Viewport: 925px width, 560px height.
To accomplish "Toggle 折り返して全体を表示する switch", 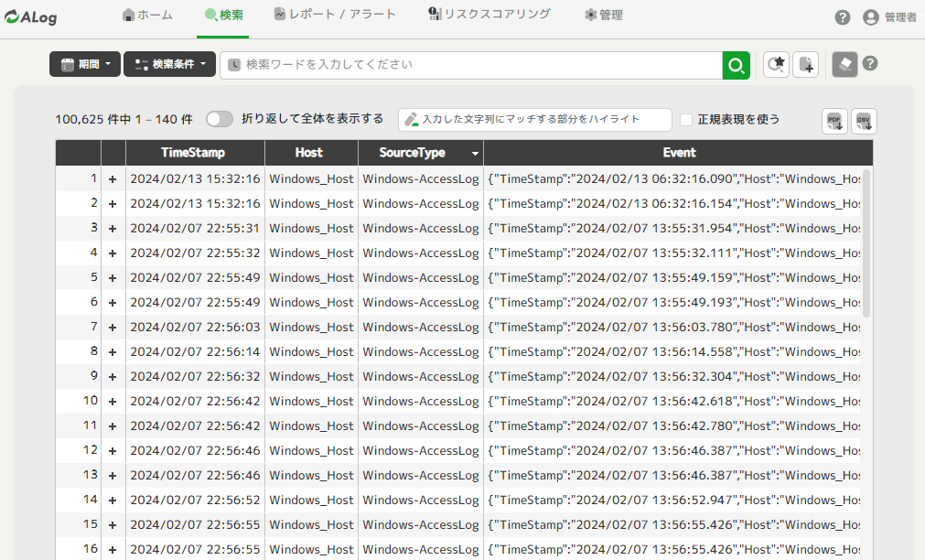I will click(220, 119).
